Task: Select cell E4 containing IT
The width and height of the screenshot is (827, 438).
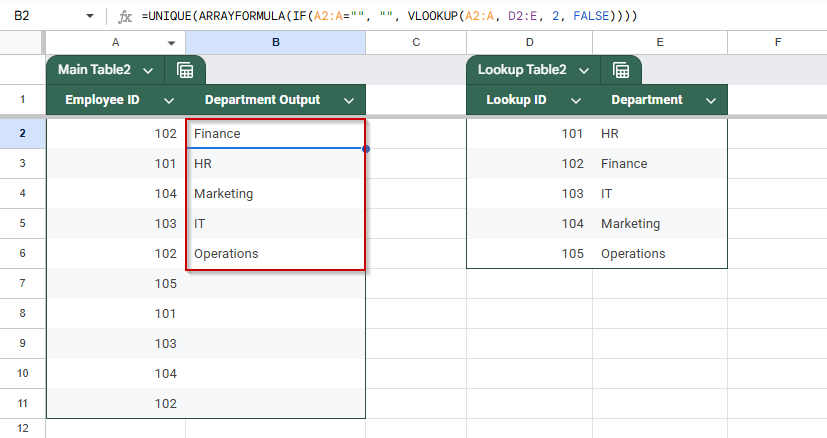Action: 660,194
